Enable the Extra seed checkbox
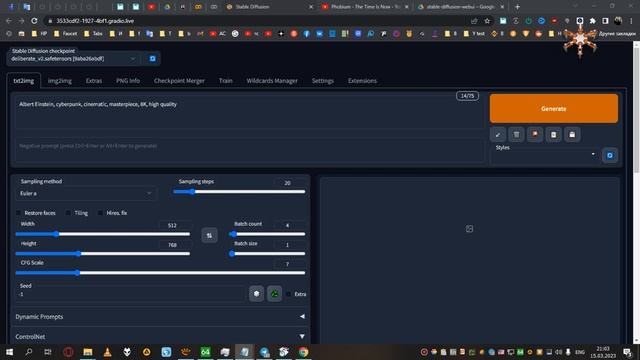This screenshot has width=640, height=360. point(289,294)
